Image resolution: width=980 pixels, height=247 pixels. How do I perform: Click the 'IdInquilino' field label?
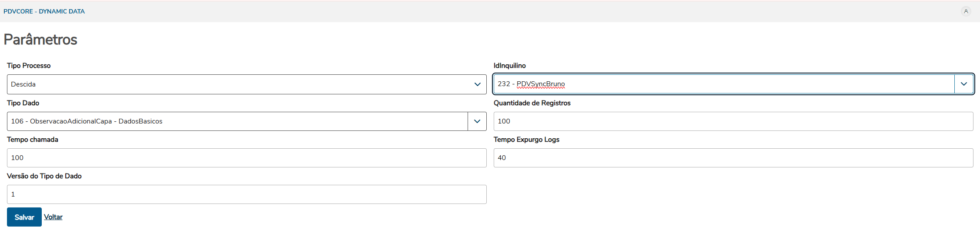coord(509,66)
